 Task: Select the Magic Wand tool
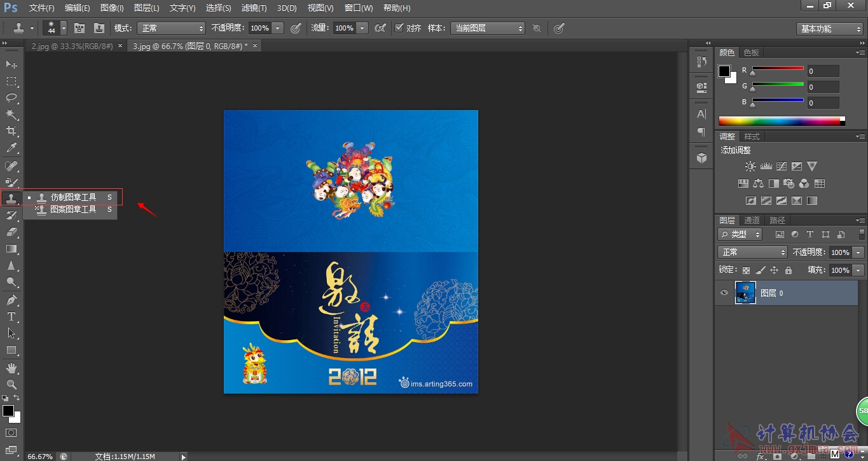click(x=11, y=114)
